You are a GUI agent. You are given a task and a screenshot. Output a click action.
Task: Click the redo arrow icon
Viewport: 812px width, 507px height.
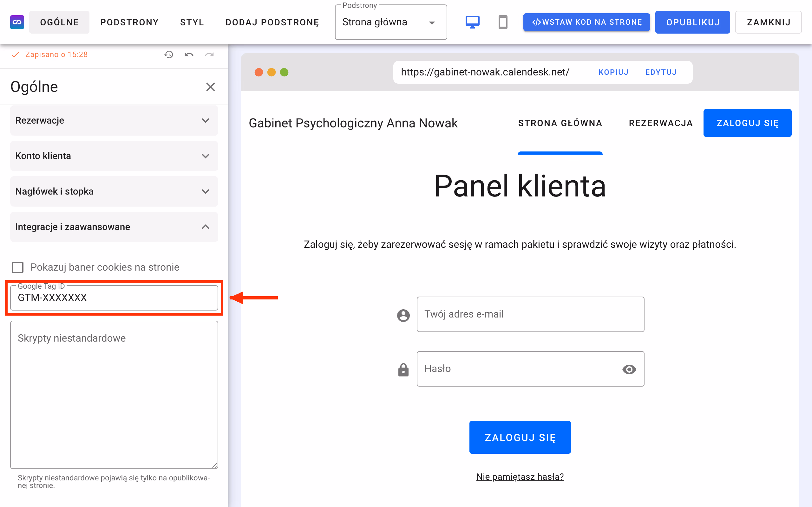(x=209, y=55)
